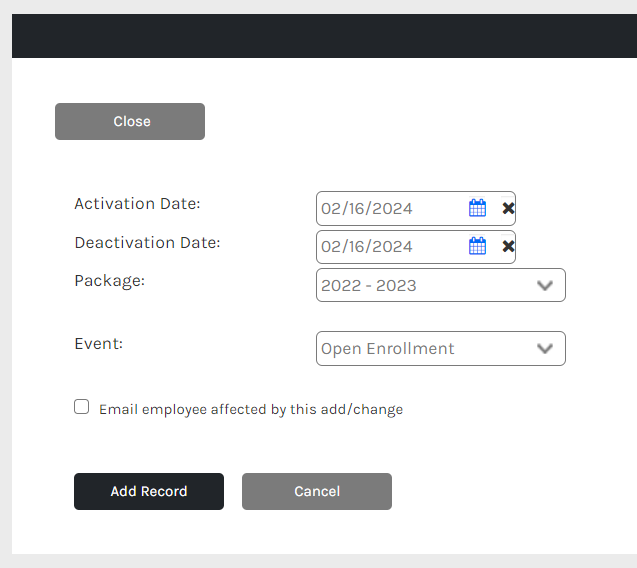Click the Close button
This screenshot has height=568, width=637.
130,121
